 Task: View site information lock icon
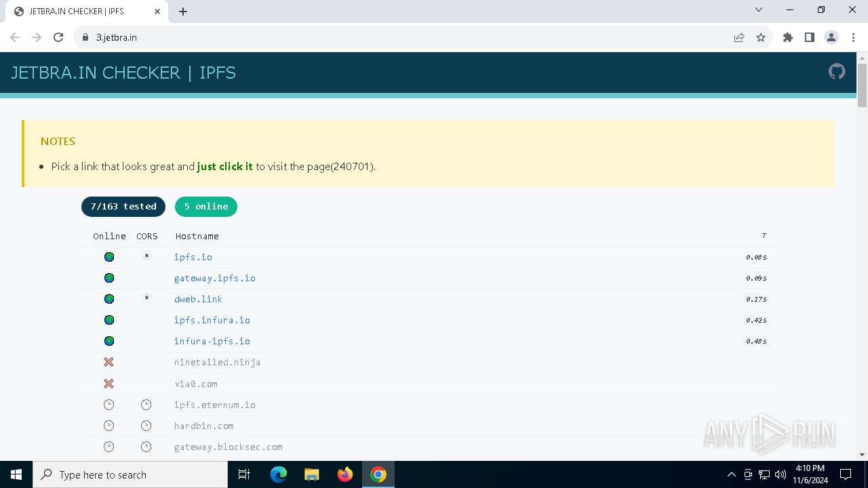[85, 37]
